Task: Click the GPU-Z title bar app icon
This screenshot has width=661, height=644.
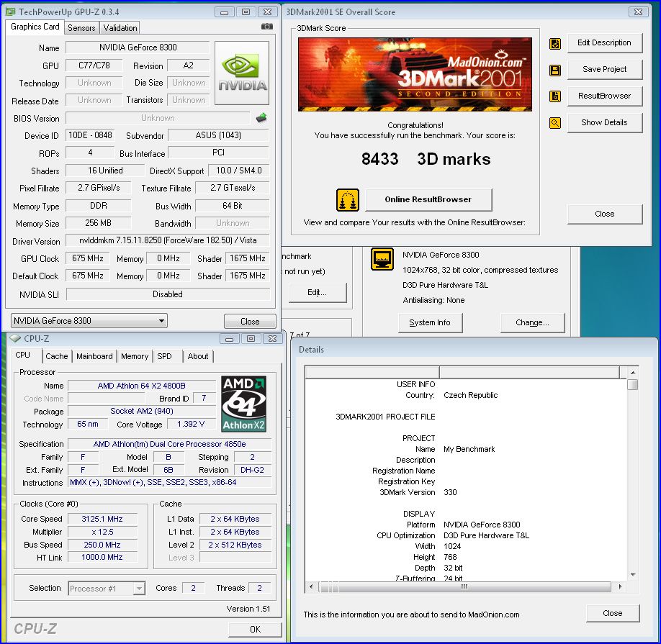Action: pyautogui.click(x=11, y=12)
